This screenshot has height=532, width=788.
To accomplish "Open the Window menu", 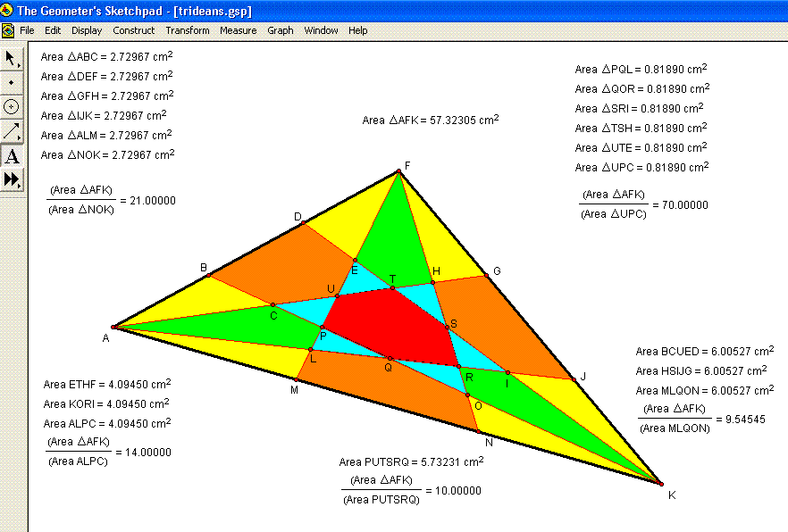I will click(321, 30).
